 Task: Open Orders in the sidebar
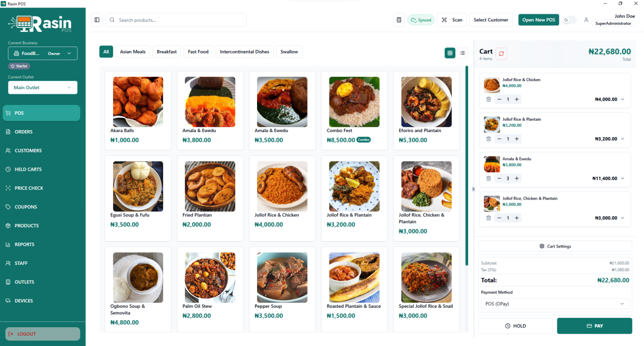(42, 132)
